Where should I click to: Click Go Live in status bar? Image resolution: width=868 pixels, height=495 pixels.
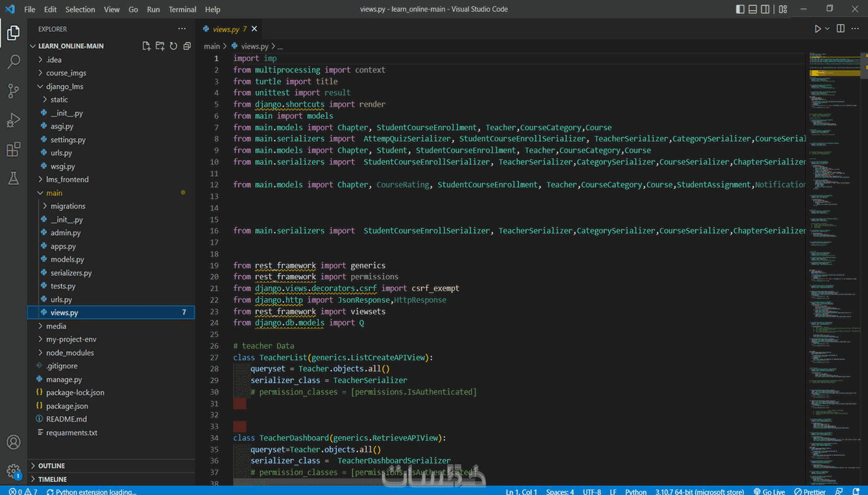coord(769,491)
